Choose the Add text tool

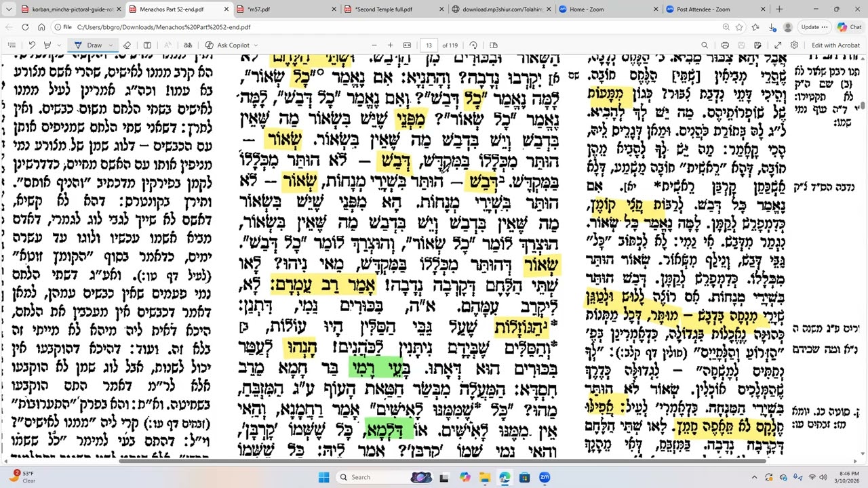click(147, 45)
